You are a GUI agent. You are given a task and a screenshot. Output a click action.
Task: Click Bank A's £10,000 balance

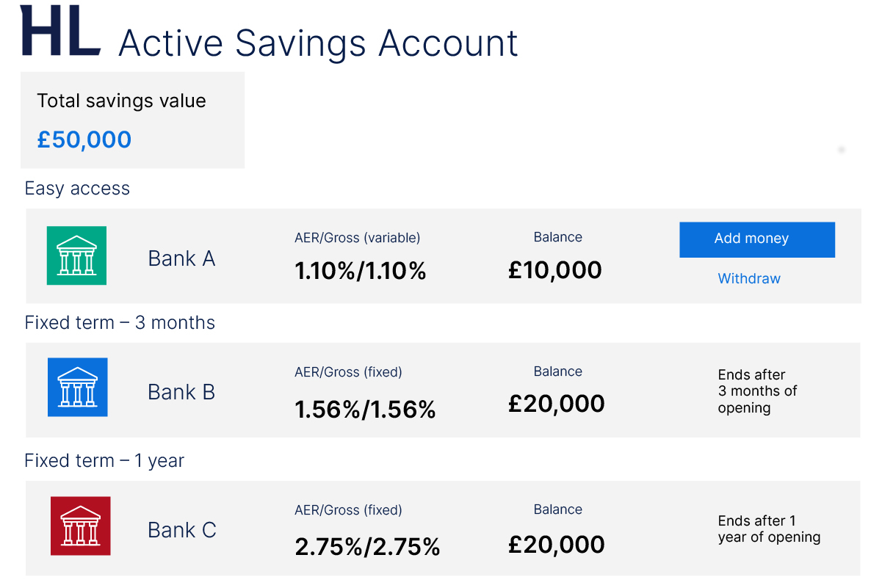point(555,270)
